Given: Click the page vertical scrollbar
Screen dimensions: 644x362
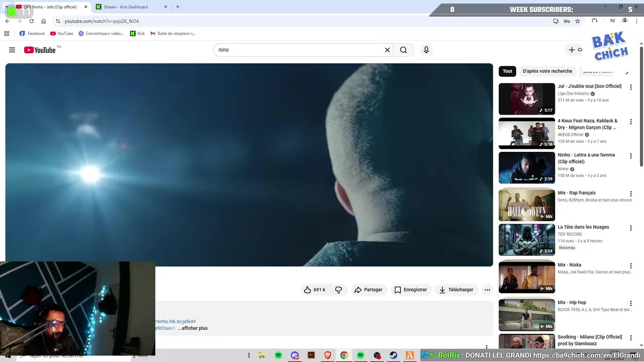Looking at the screenshot, I should point(641,106).
